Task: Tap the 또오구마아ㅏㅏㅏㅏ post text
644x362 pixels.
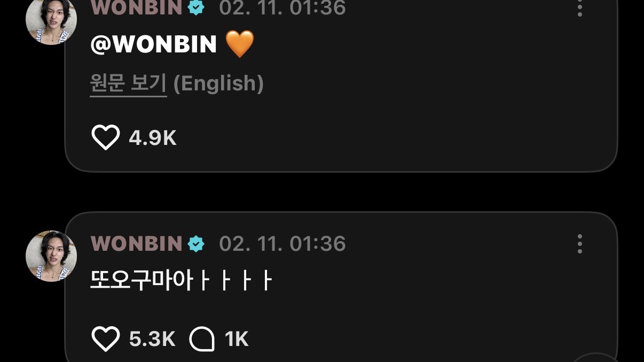Action: [x=182, y=281]
